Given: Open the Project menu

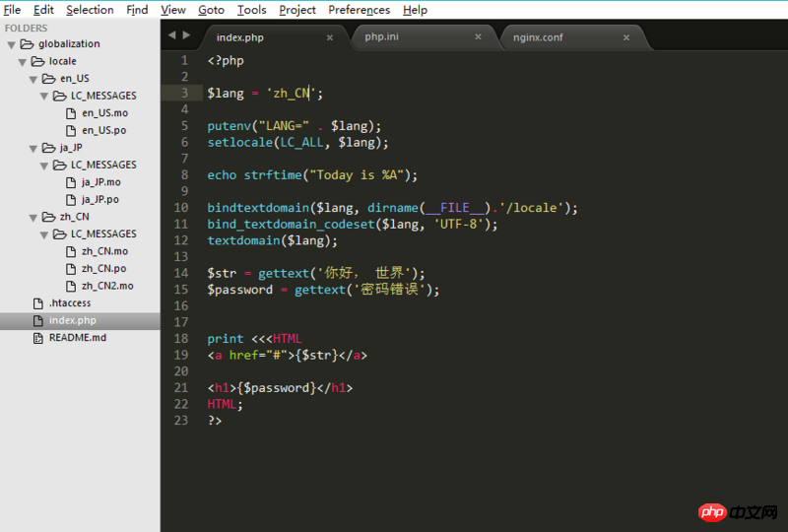Looking at the screenshot, I should (296, 10).
